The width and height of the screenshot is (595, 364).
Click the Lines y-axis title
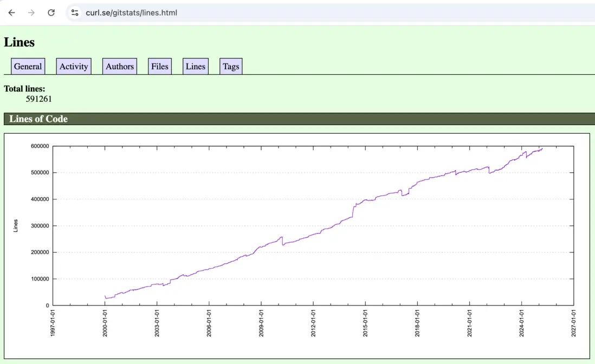16,225
